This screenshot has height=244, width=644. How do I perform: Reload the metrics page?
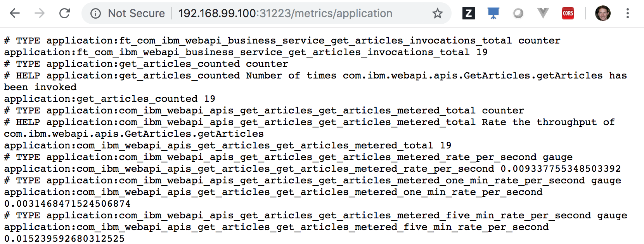point(64,13)
